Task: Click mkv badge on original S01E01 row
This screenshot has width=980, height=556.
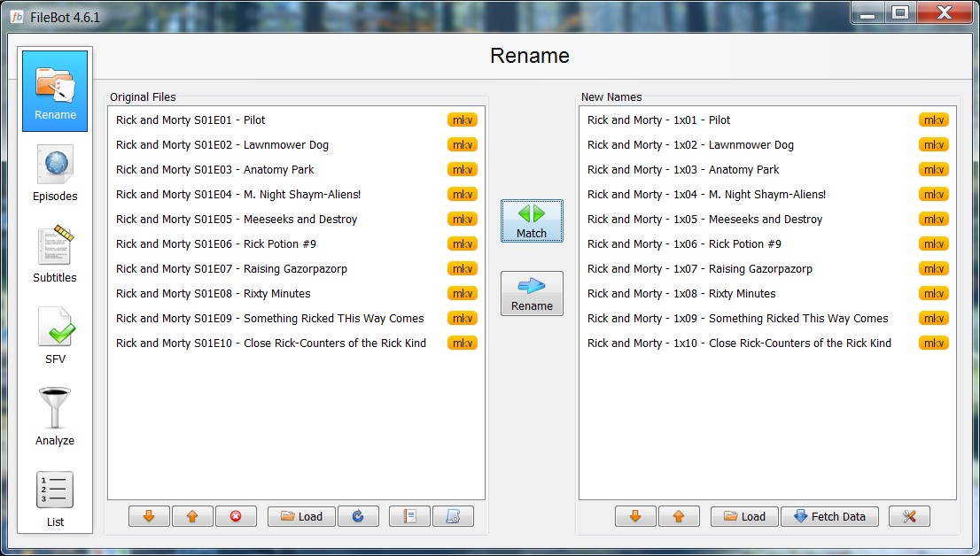Action: click(463, 120)
